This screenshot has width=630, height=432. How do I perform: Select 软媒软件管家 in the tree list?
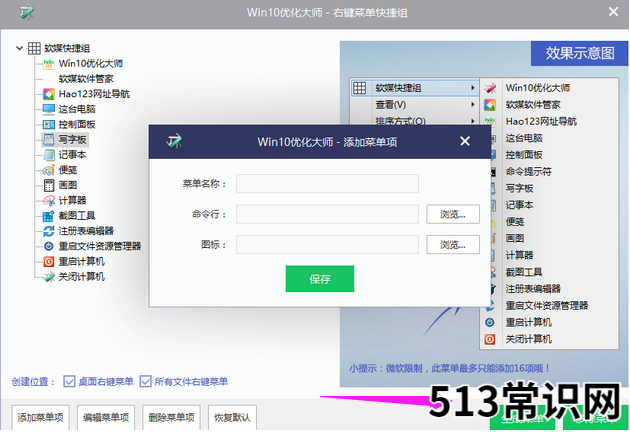tap(86, 79)
